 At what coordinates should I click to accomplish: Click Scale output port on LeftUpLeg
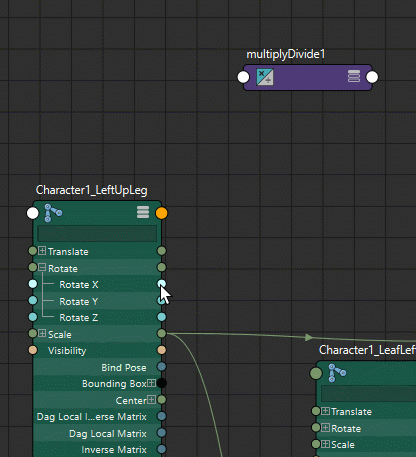(162, 333)
